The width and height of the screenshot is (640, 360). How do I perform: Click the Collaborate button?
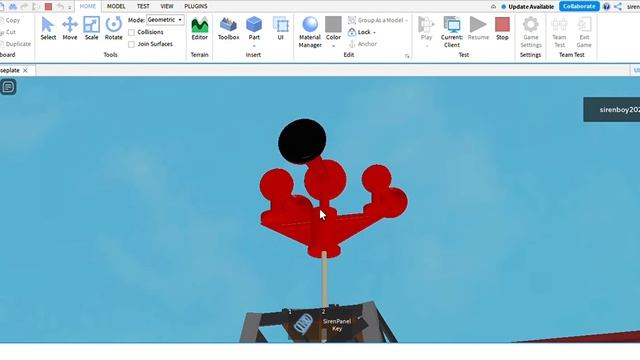point(579,7)
